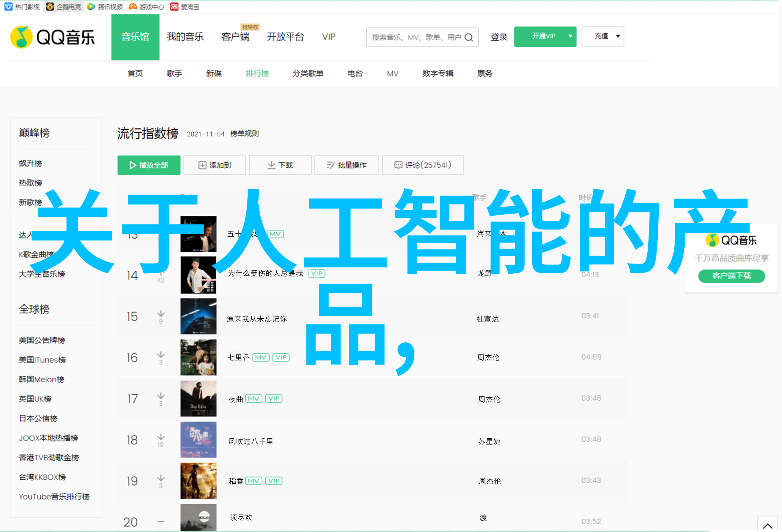Click the 登录 link
The height and width of the screenshot is (532, 782).
(499, 37)
